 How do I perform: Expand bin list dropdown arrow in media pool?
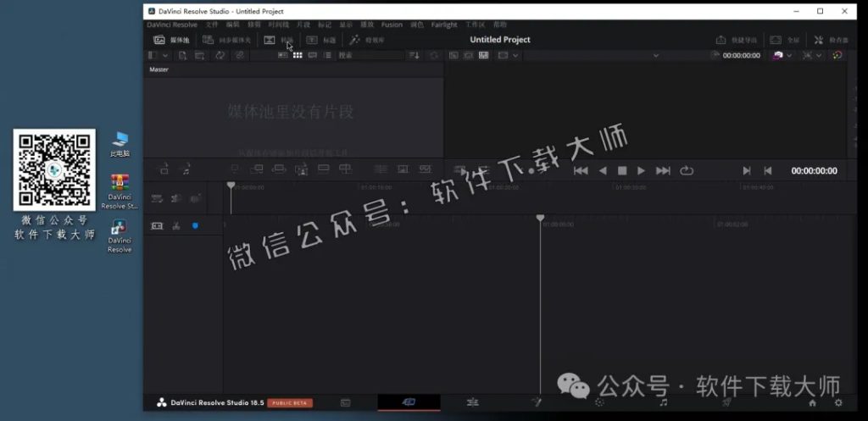point(165,55)
